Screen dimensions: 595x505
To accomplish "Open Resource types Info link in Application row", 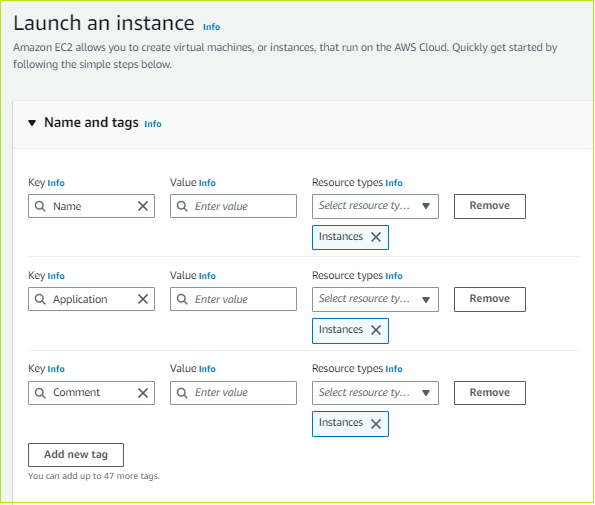I will [394, 276].
